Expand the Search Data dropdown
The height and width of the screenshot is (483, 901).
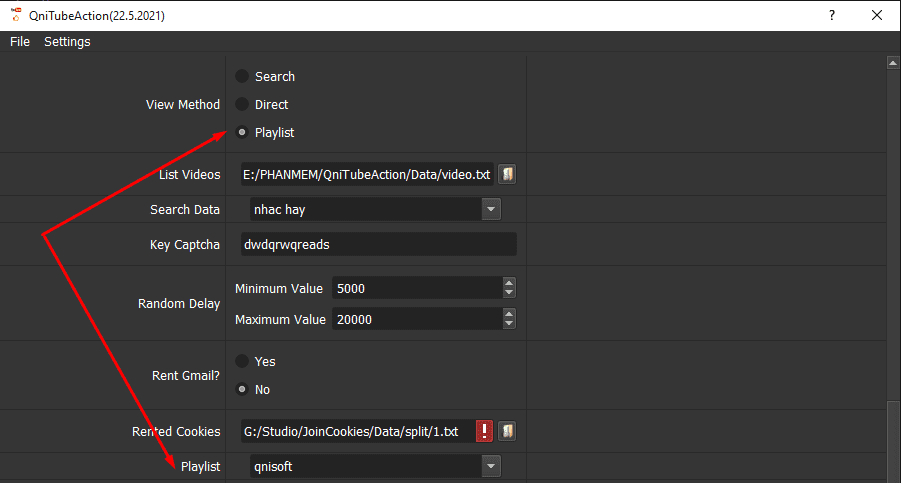point(490,209)
